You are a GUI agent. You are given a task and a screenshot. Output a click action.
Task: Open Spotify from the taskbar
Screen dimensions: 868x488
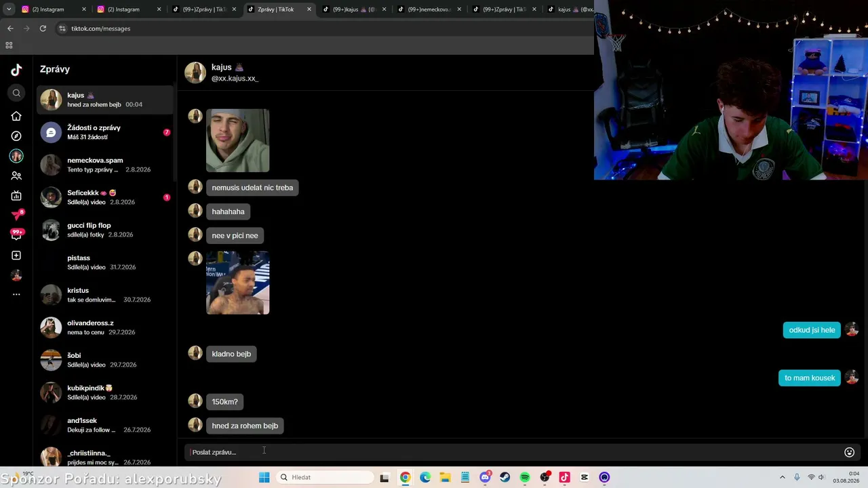(525, 477)
